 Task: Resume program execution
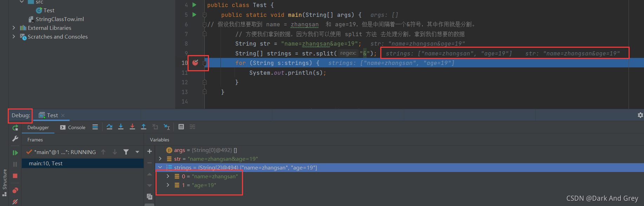pos(15,153)
